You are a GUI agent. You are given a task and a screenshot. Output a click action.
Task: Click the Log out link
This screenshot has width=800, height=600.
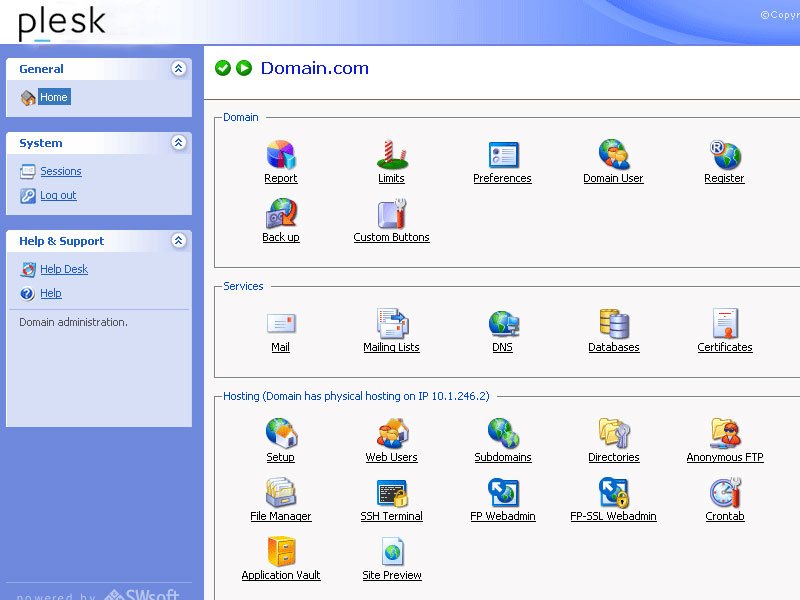[x=58, y=195]
